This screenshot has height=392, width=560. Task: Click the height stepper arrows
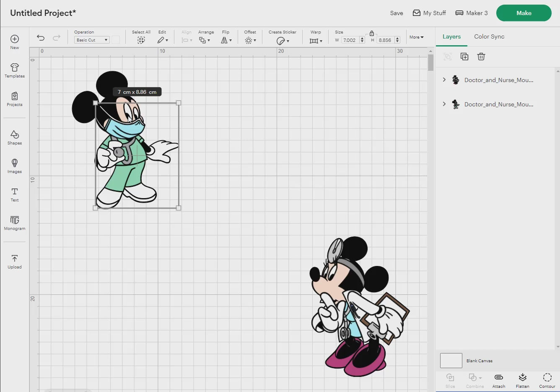397,40
